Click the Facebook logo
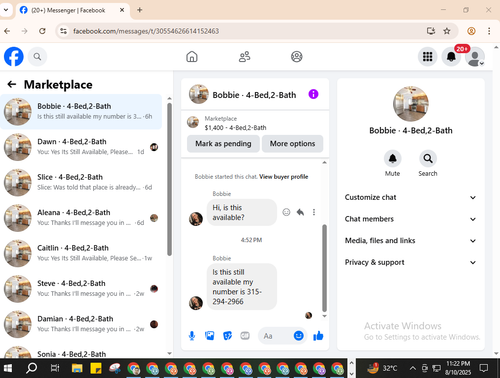The height and width of the screenshot is (378, 500). pyautogui.click(x=14, y=57)
